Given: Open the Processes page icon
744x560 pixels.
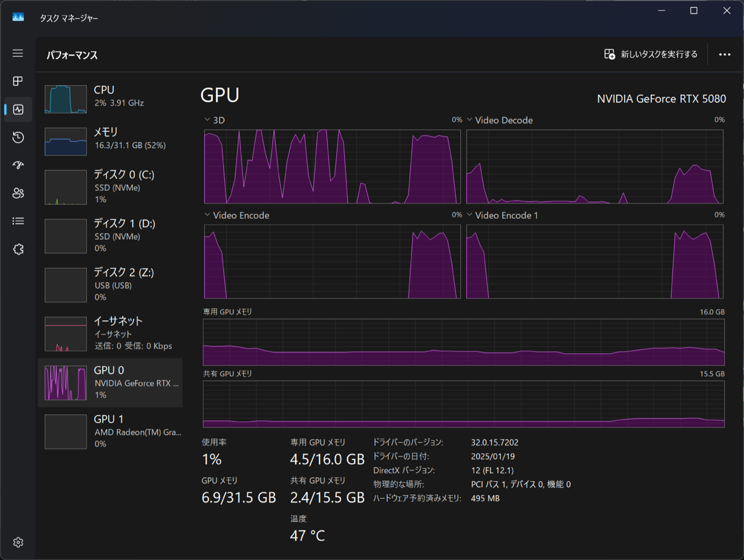Looking at the screenshot, I should (x=18, y=81).
